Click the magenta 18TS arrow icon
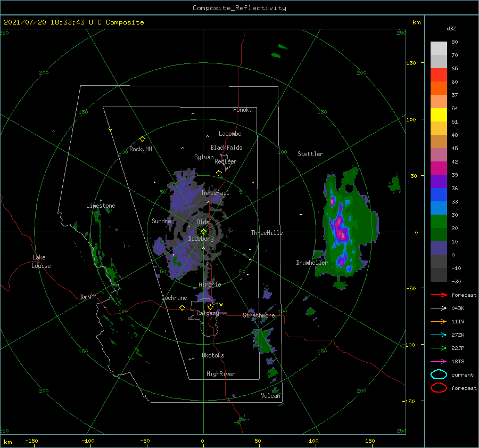This screenshot has width=479, height=448. [439, 362]
